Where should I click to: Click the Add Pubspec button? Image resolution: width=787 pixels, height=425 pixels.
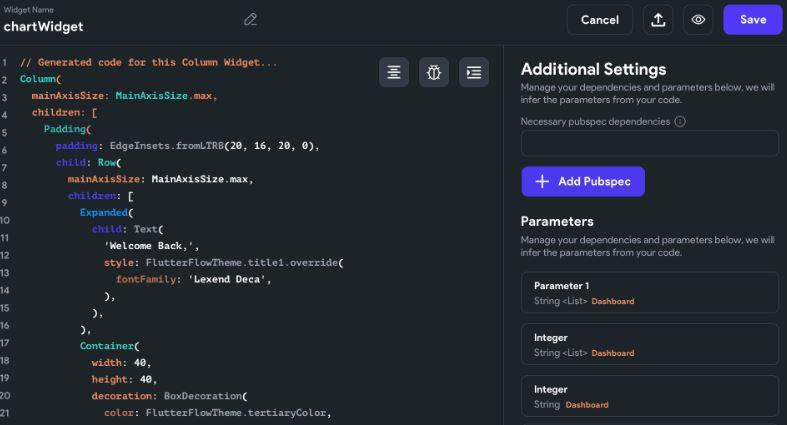point(583,181)
